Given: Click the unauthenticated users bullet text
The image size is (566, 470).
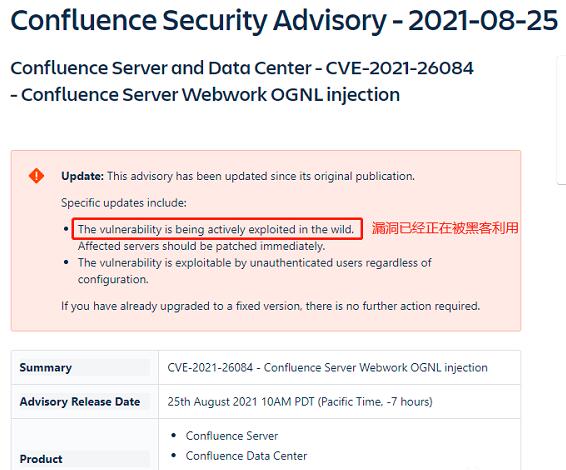Looking at the screenshot, I should [x=254, y=271].
